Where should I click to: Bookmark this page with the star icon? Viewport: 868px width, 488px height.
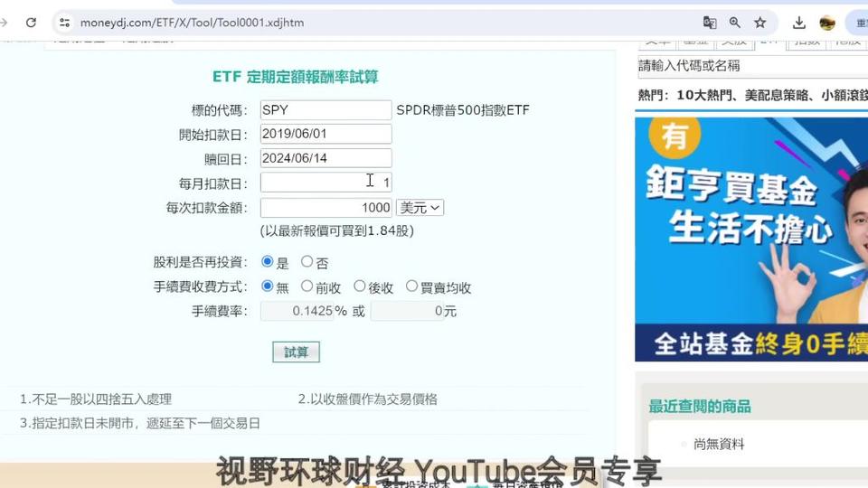760,23
